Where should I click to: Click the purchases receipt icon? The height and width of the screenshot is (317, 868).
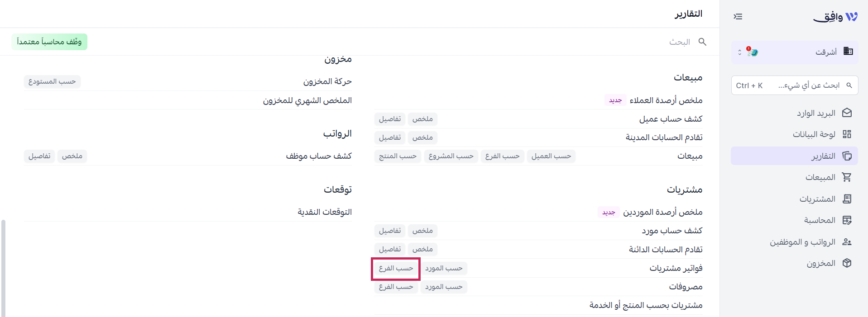click(x=847, y=199)
